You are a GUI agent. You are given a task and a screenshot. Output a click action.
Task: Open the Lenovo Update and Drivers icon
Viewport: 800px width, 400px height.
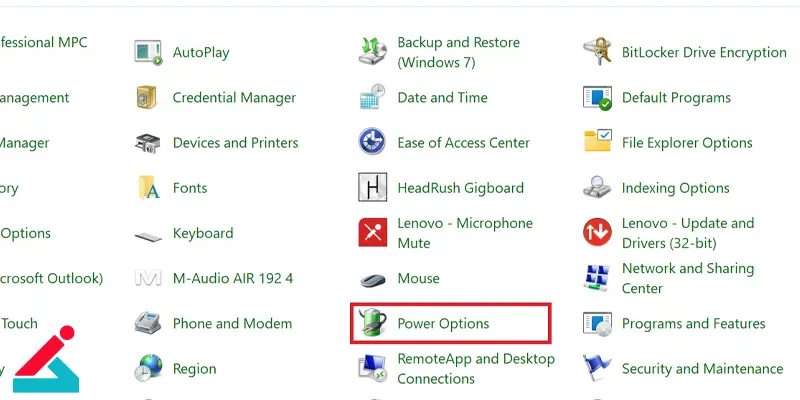pos(597,233)
